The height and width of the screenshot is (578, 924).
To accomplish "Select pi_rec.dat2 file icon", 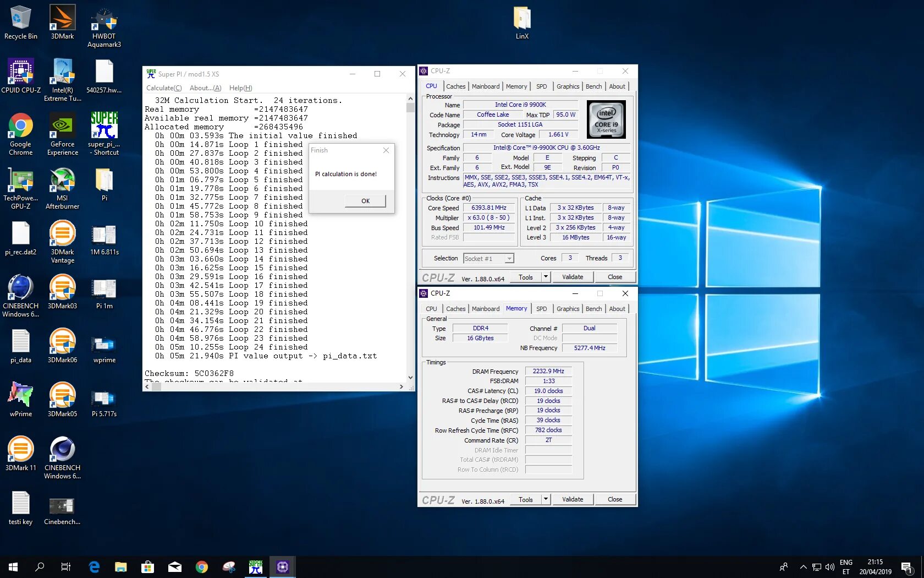I will tap(21, 238).
